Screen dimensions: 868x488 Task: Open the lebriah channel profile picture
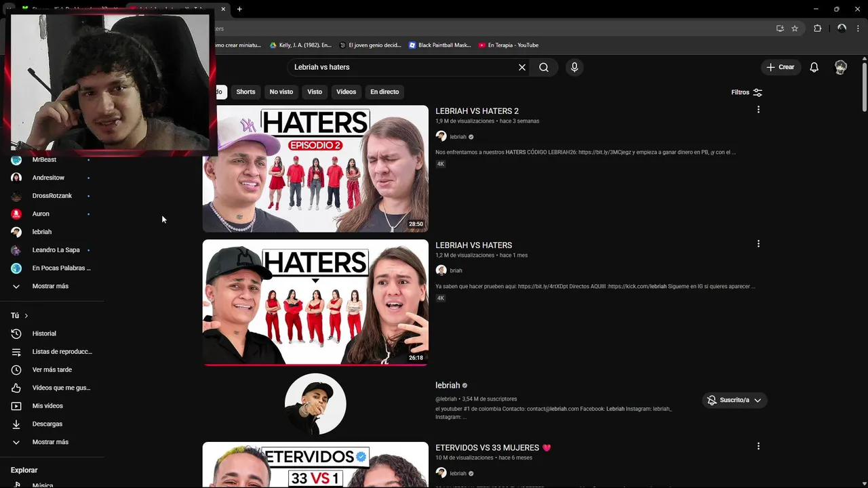pyautogui.click(x=315, y=404)
